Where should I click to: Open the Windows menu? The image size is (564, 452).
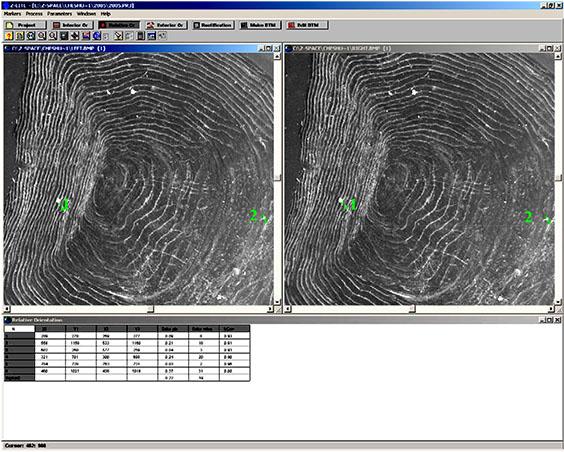86,14
